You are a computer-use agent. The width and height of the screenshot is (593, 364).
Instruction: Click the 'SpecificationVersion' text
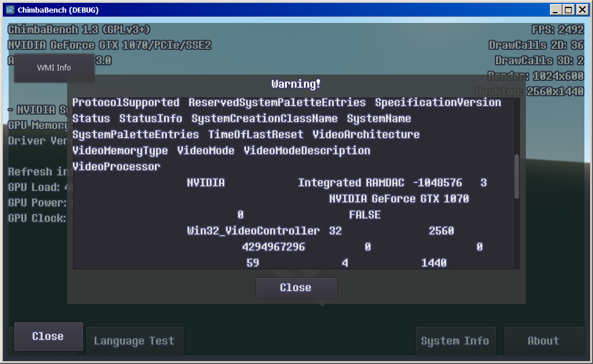coord(438,103)
